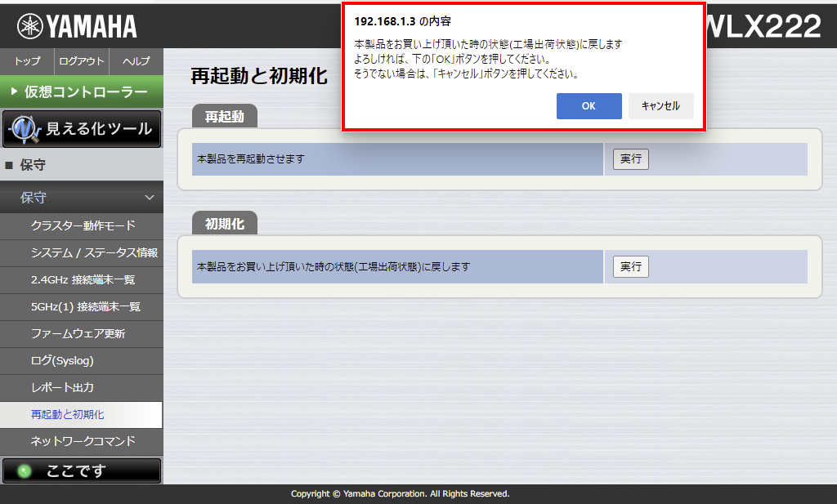Click 実行 button for 再起動
Screen dimensions: 837x504
tap(630, 159)
